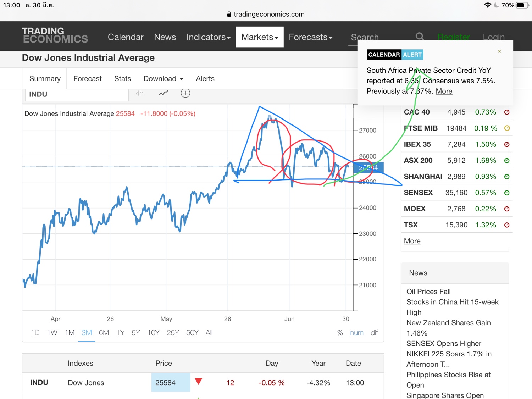Switch to the Stats tab
532x399 pixels.
point(123,79)
